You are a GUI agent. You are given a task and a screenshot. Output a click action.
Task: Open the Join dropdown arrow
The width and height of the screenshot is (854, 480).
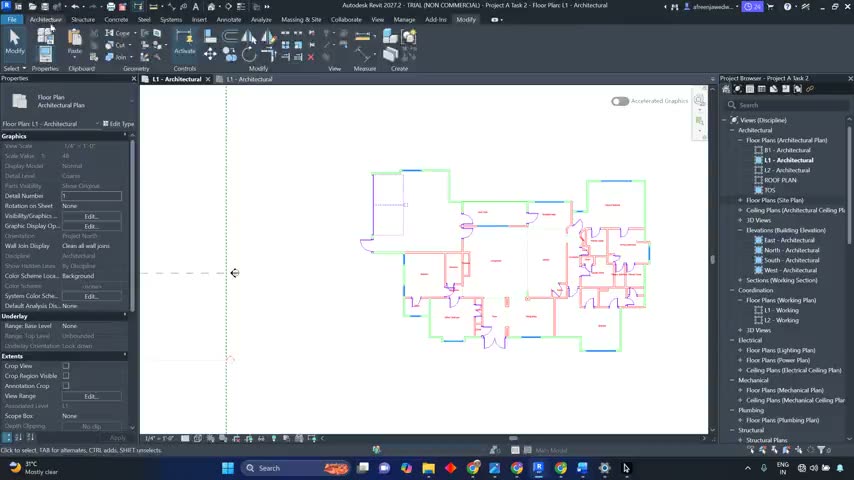pyautogui.click(x=131, y=57)
